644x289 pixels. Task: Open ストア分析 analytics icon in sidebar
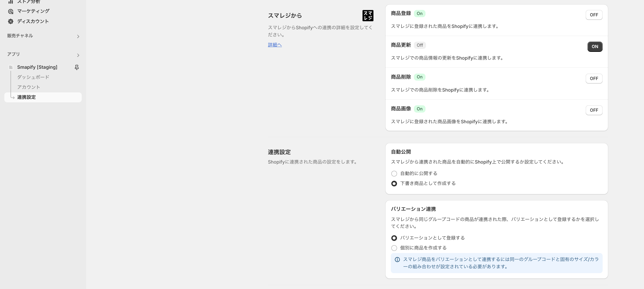11,2
